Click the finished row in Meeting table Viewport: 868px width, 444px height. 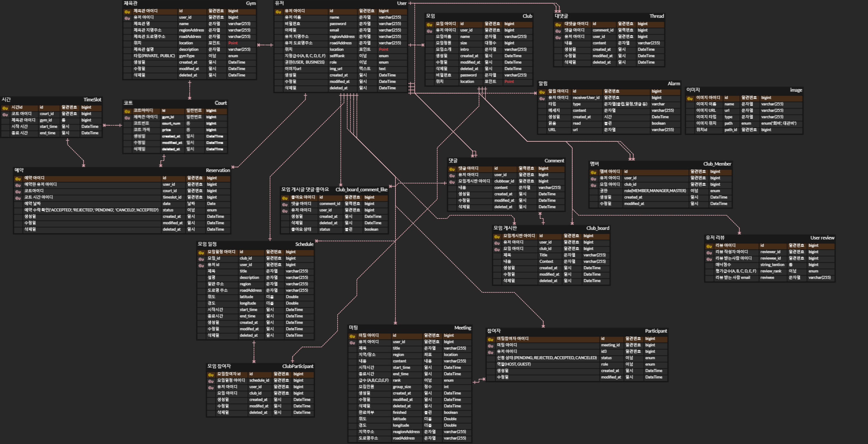point(399,413)
